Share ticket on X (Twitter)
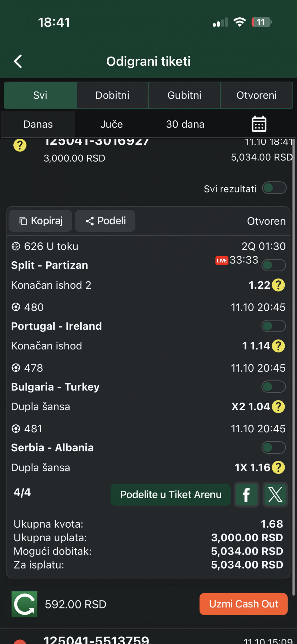The image size is (297, 644). (275, 495)
